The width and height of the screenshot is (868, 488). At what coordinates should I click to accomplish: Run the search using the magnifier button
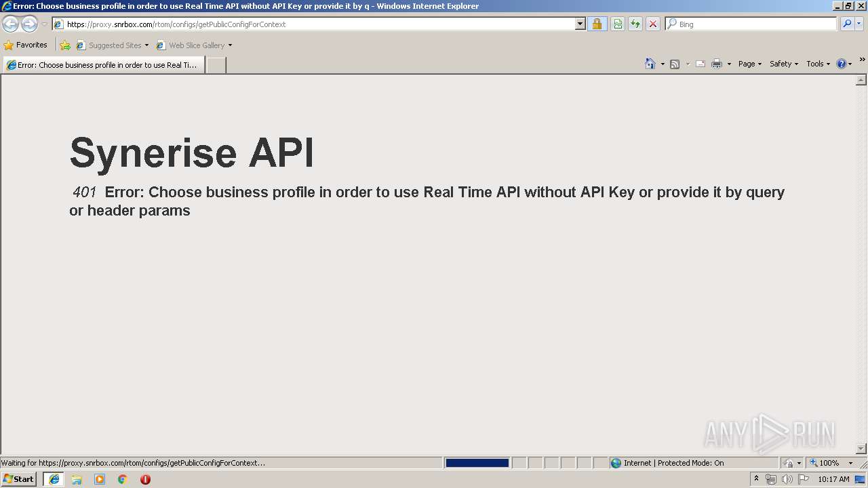click(x=847, y=24)
